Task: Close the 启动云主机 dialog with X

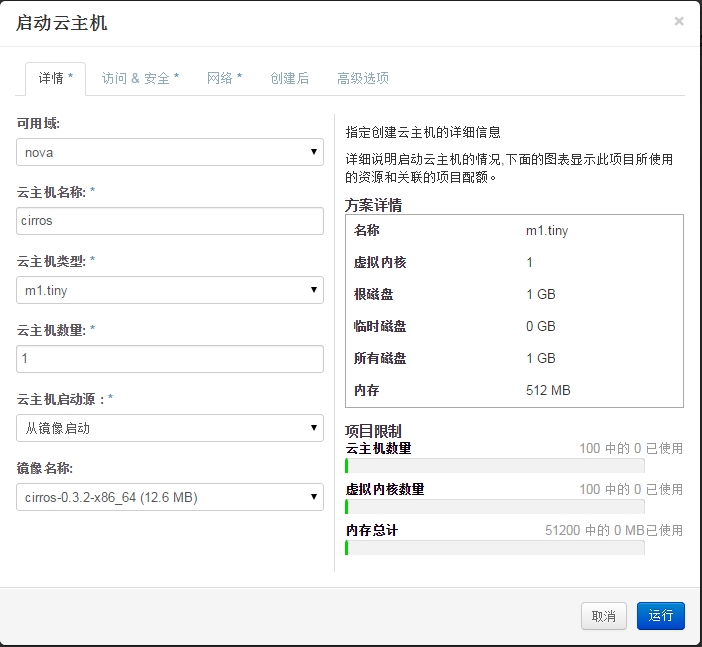Action: [x=679, y=21]
